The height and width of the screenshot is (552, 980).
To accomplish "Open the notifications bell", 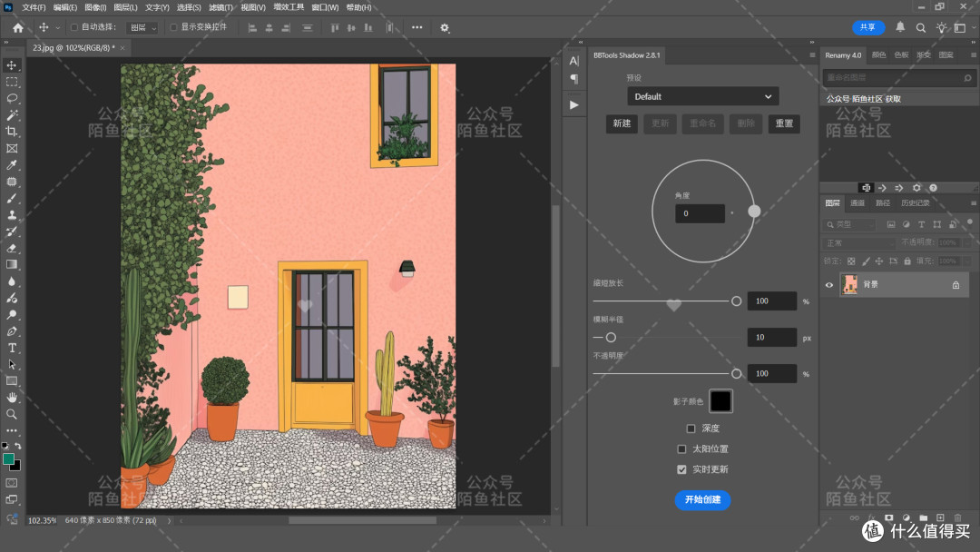I will coord(900,27).
